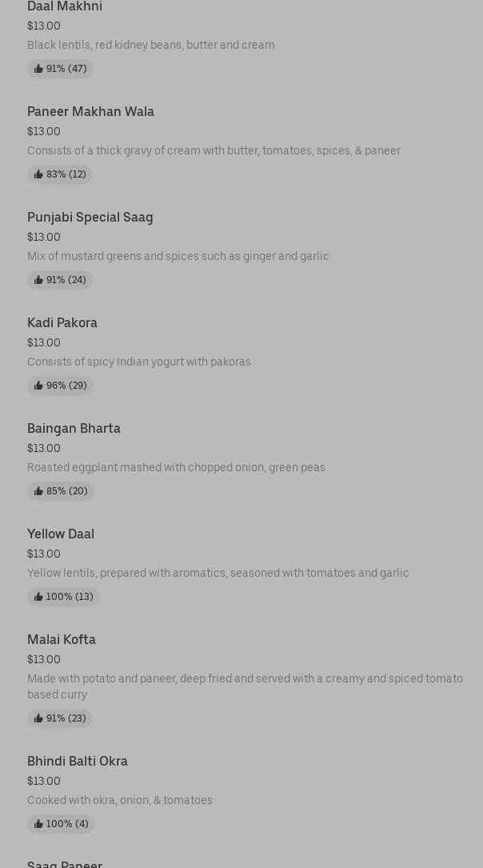
Task: Click the Yellow Daal 100% (13) rating badge
Action: (x=63, y=597)
